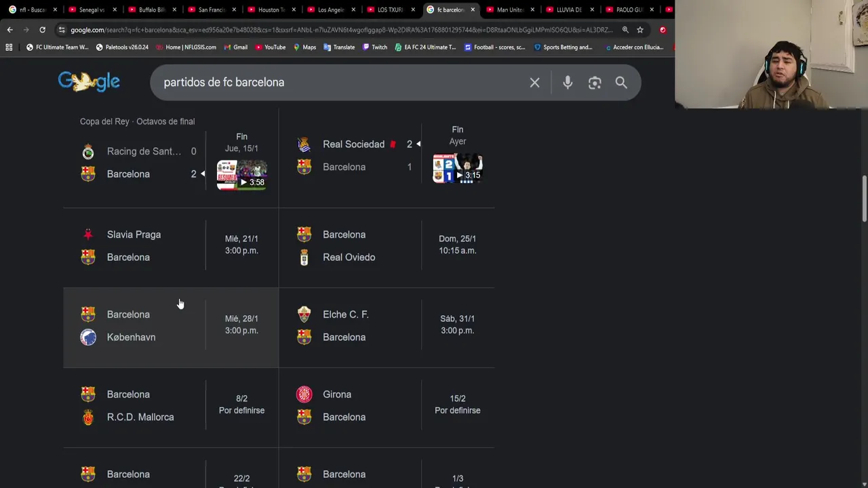The height and width of the screenshot is (488, 868).
Task: Click the København club crest
Action: pyautogui.click(x=88, y=337)
